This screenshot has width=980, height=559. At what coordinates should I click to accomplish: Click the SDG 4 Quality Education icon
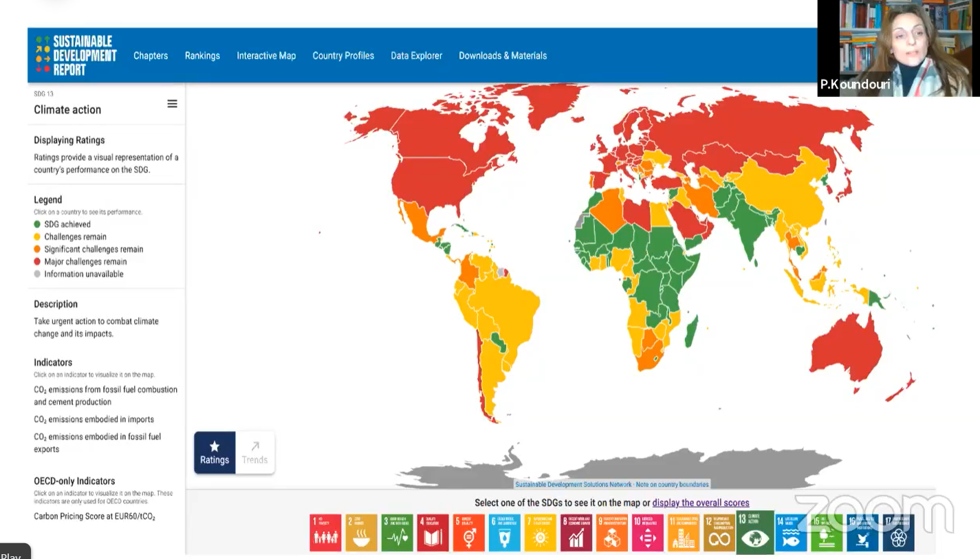(433, 532)
